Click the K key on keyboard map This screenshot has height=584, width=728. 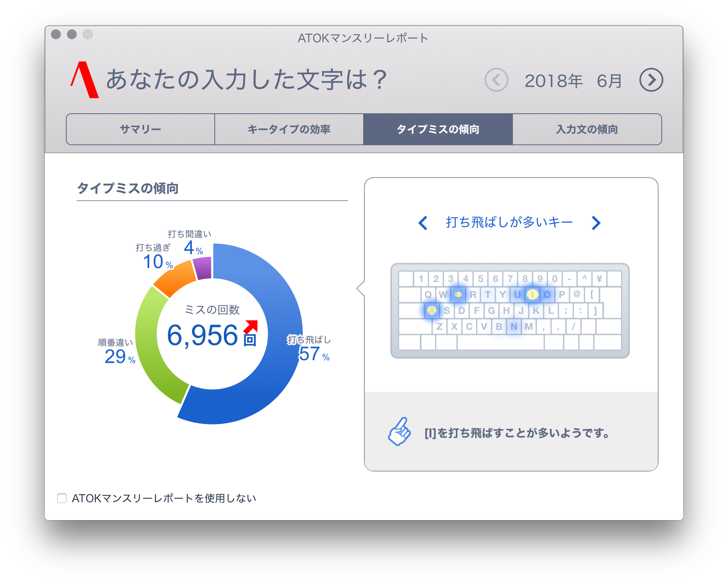[x=536, y=310]
